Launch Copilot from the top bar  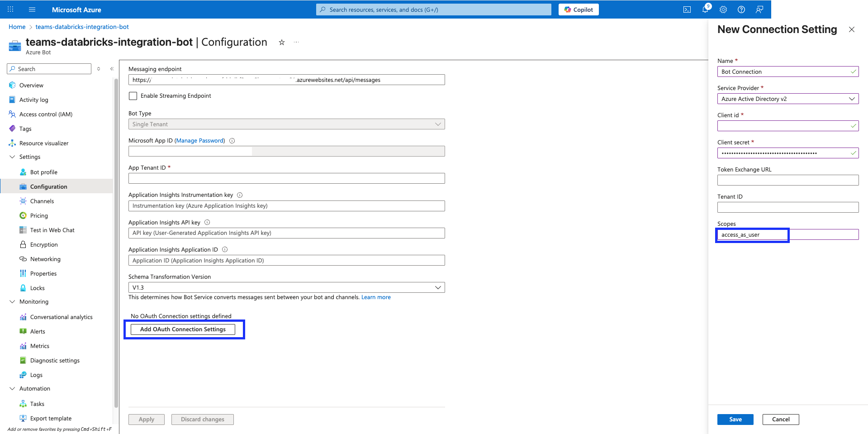point(578,9)
